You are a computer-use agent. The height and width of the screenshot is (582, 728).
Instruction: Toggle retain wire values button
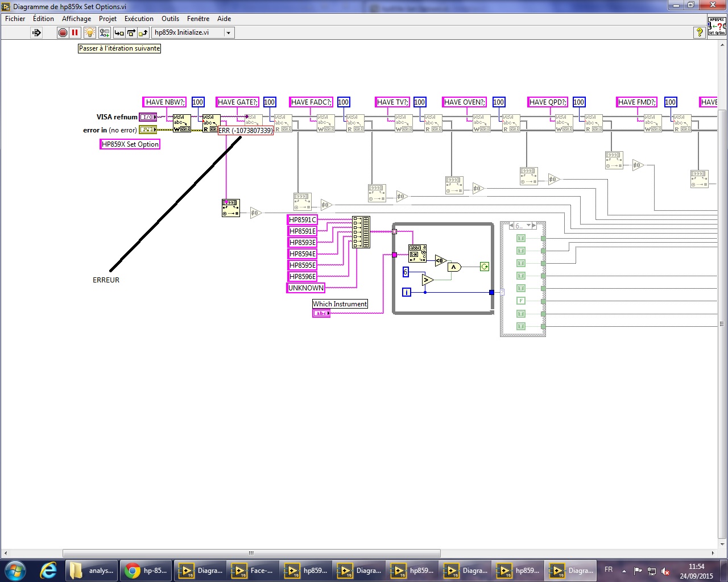[x=104, y=32]
